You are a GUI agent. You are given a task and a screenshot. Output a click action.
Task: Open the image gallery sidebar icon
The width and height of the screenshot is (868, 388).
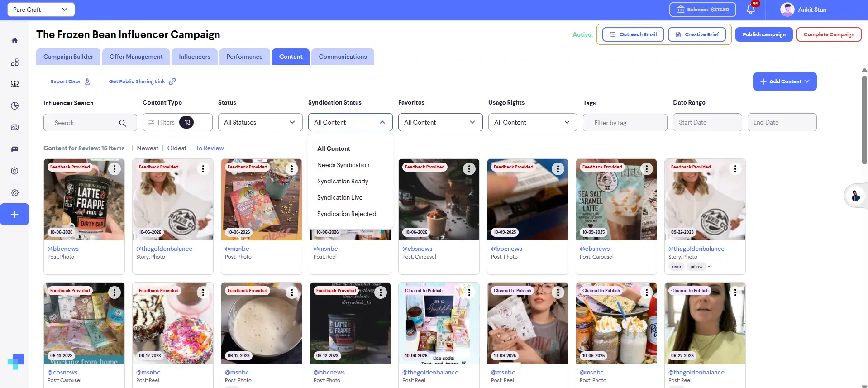point(14,127)
